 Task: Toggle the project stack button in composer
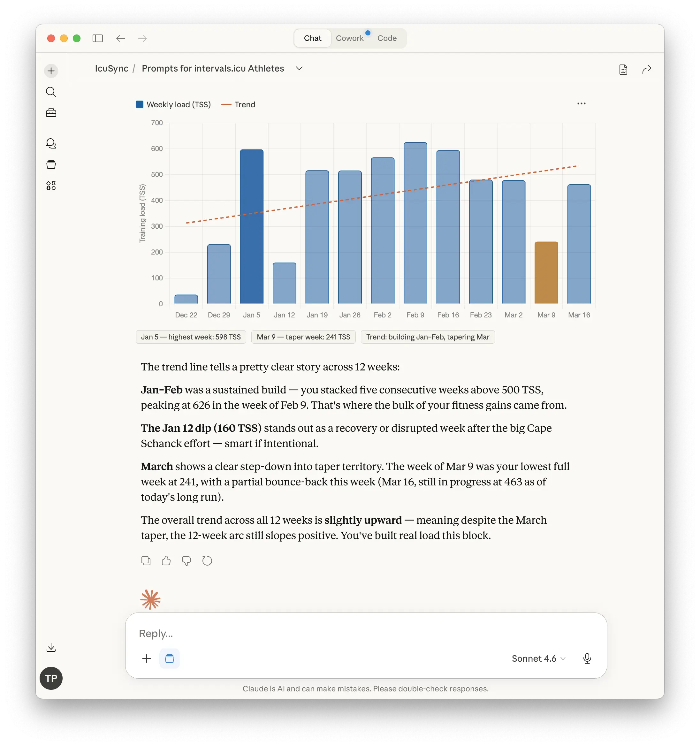[x=170, y=658]
